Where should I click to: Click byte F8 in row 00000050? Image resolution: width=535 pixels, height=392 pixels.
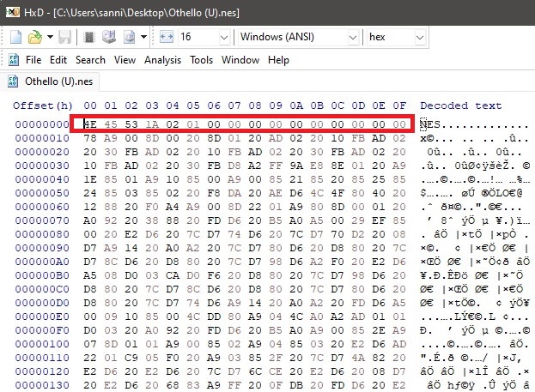[x=214, y=193]
